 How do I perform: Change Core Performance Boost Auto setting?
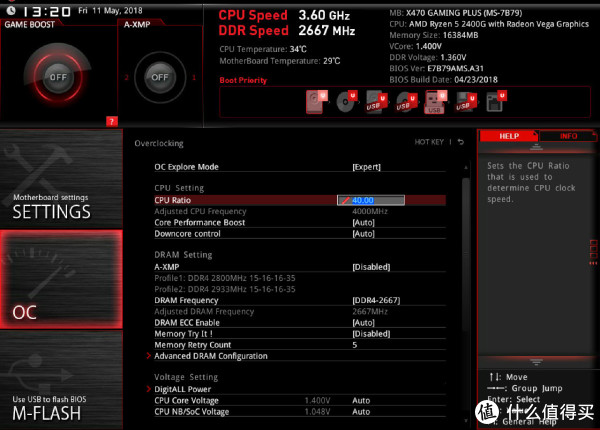[363, 222]
